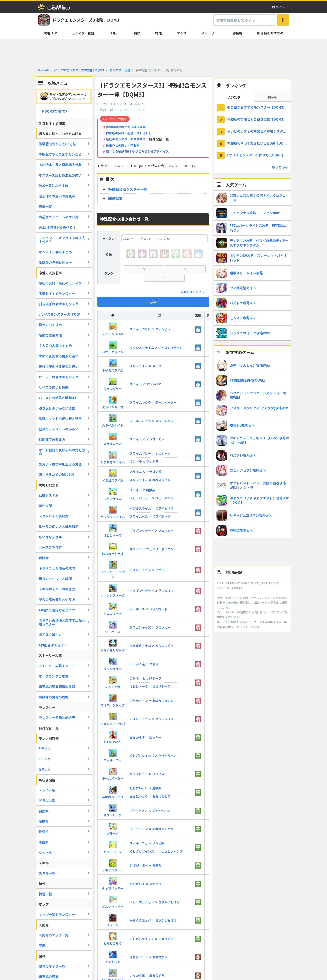Open the モンスター図鑑 nav item
This screenshot has height=980, width=327.
pyautogui.click(x=83, y=33)
